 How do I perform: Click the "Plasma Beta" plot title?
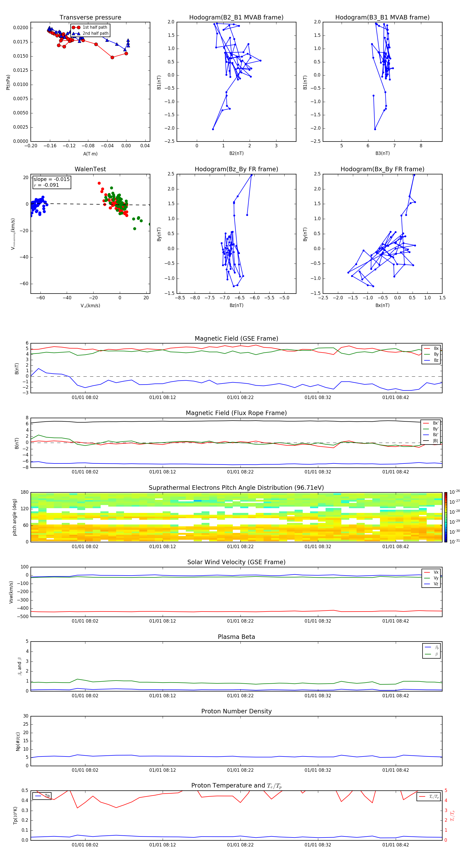(236, 637)
